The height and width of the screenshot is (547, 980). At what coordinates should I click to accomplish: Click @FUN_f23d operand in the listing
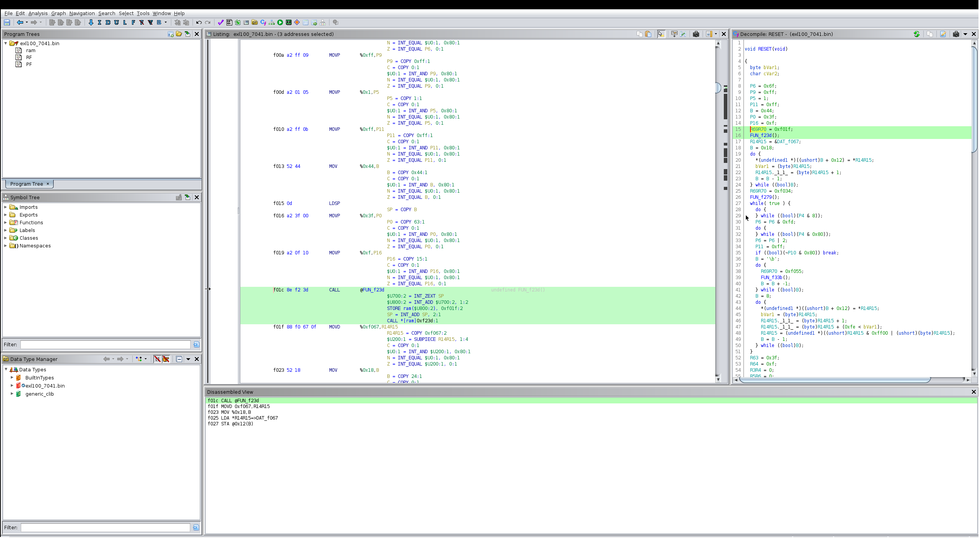[372, 290]
